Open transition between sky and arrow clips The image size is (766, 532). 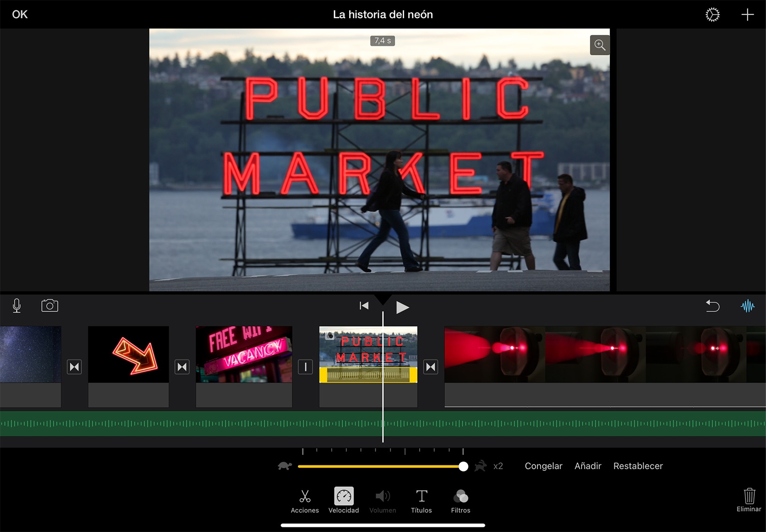[75, 367]
